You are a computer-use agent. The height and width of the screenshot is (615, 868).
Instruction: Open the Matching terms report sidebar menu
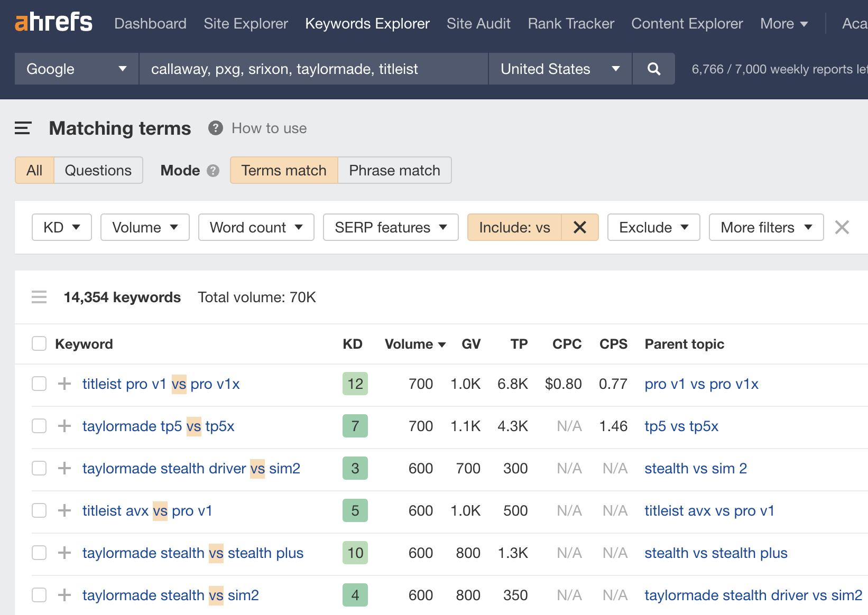click(x=22, y=128)
